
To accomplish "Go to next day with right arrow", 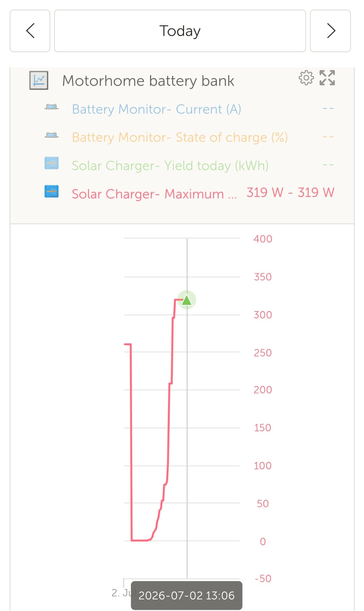I will pyautogui.click(x=330, y=31).
